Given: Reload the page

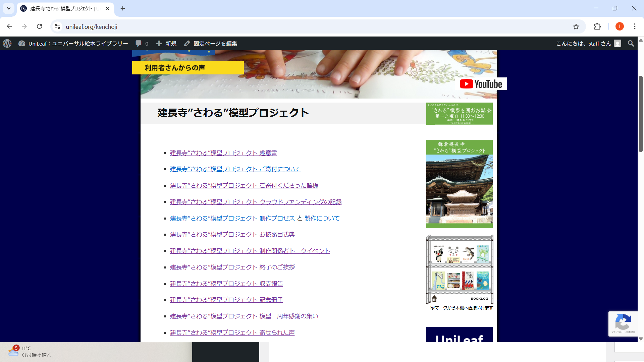Looking at the screenshot, I should pos(39,26).
